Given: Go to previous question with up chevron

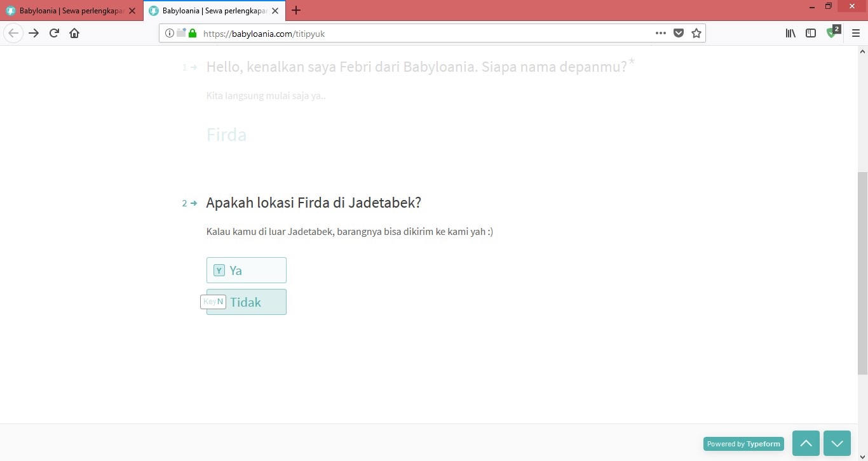Looking at the screenshot, I should point(806,443).
